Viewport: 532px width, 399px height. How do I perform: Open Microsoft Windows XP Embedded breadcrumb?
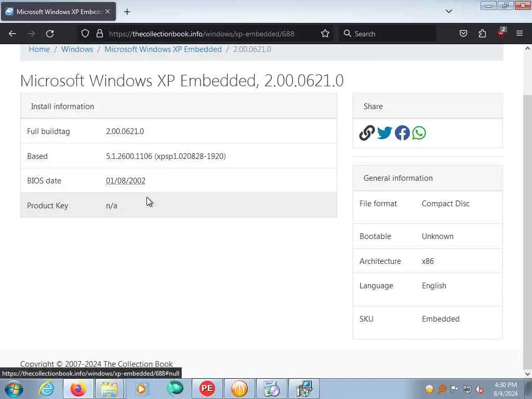tap(163, 49)
